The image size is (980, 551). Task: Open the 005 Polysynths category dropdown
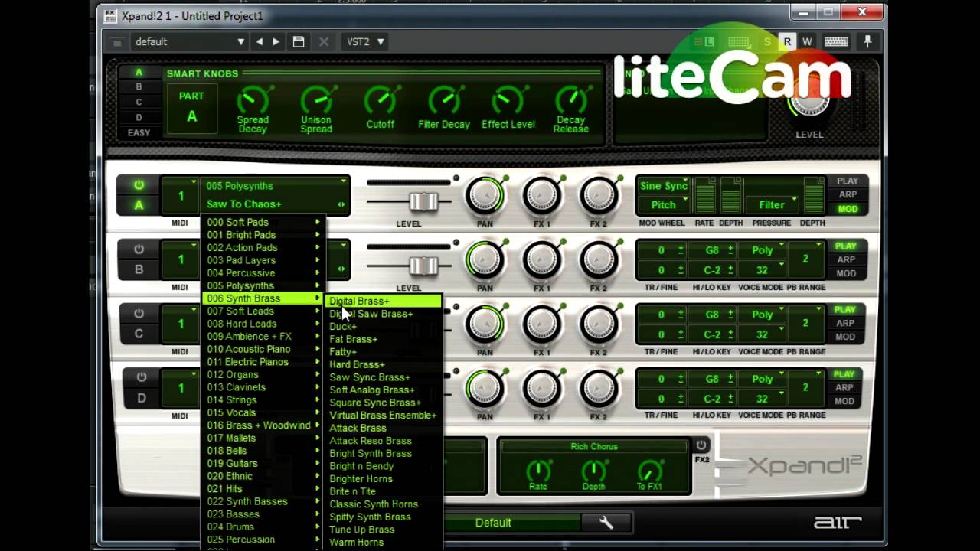[x=276, y=186]
